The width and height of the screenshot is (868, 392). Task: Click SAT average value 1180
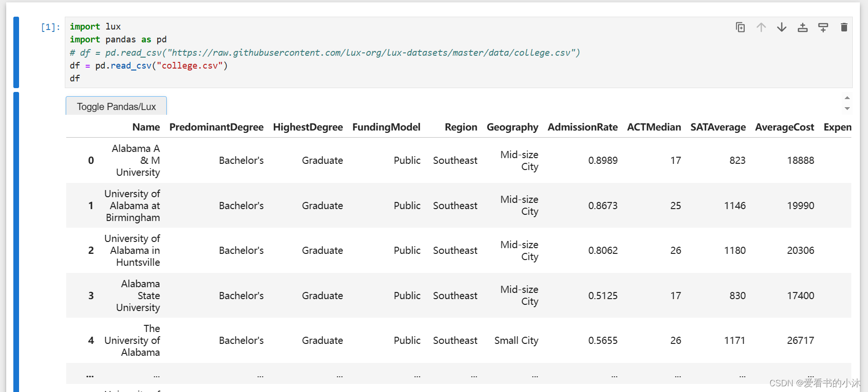click(x=735, y=251)
